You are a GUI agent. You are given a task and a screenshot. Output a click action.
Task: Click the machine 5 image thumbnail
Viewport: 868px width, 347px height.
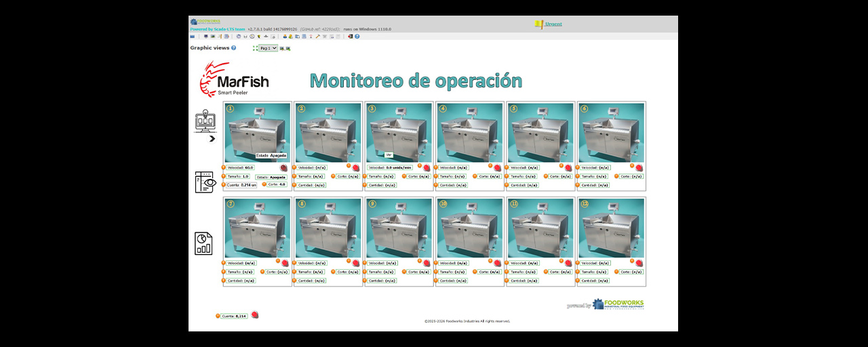click(x=540, y=133)
